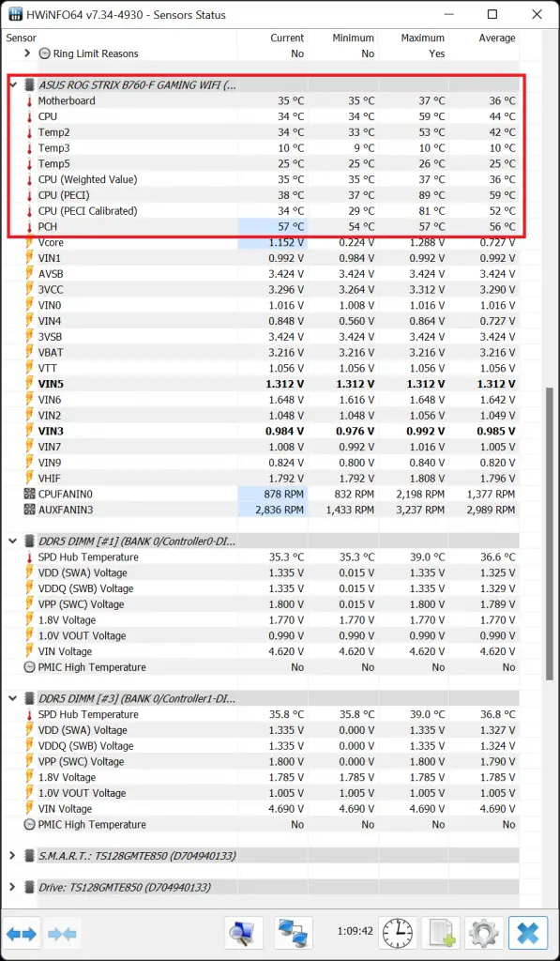Open sensor settings gear icon
The height and width of the screenshot is (961, 560).
(483, 934)
